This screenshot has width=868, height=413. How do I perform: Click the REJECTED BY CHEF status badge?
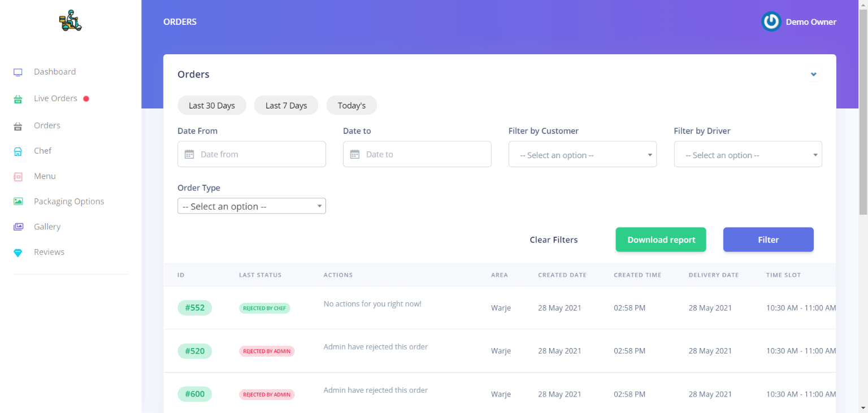coord(264,308)
